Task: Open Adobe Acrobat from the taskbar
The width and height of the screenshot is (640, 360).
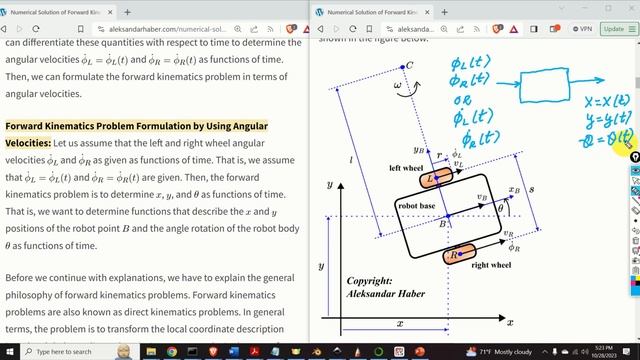Action: 255,351
